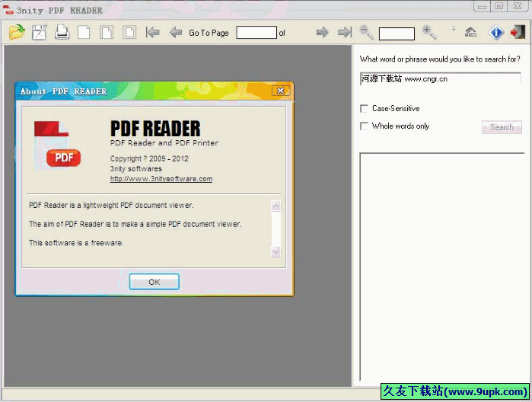
Task: Click the About text scrollbar up arrow
Action: click(x=276, y=206)
